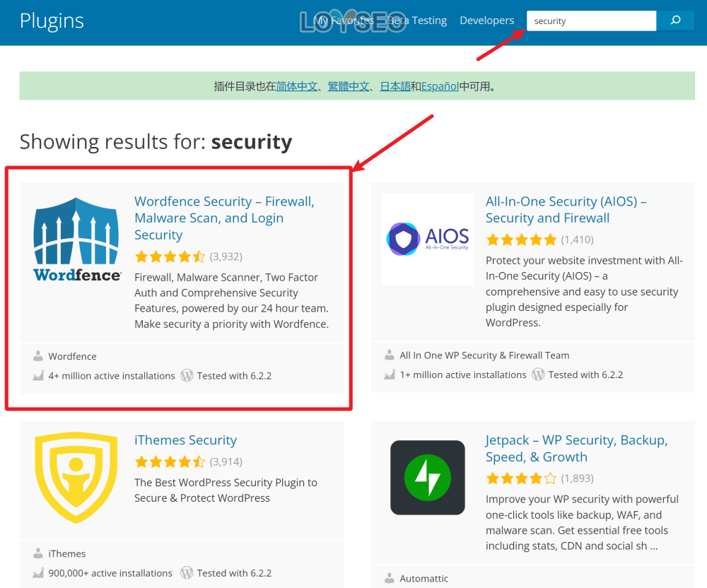Click 'Improve your WP security' description
Image resolution: width=707 pixels, height=588 pixels.
coord(582,523)
